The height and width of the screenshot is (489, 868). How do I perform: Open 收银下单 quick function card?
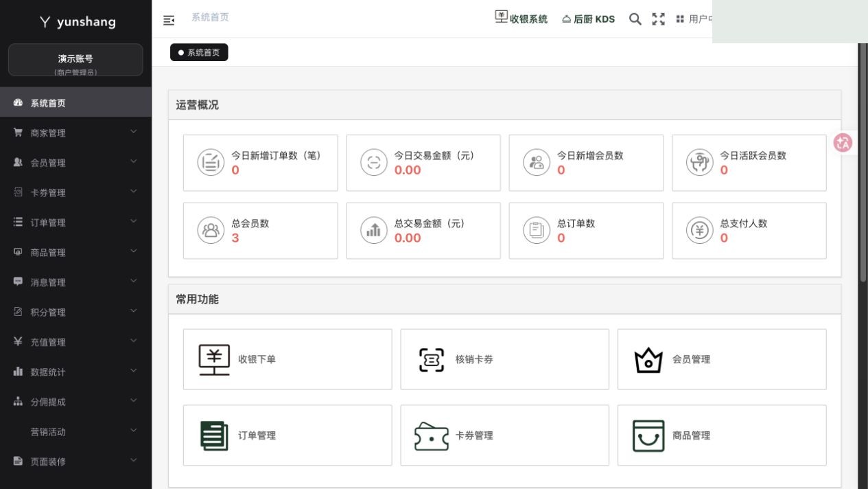pyautogui.click(x=288, y=359)
